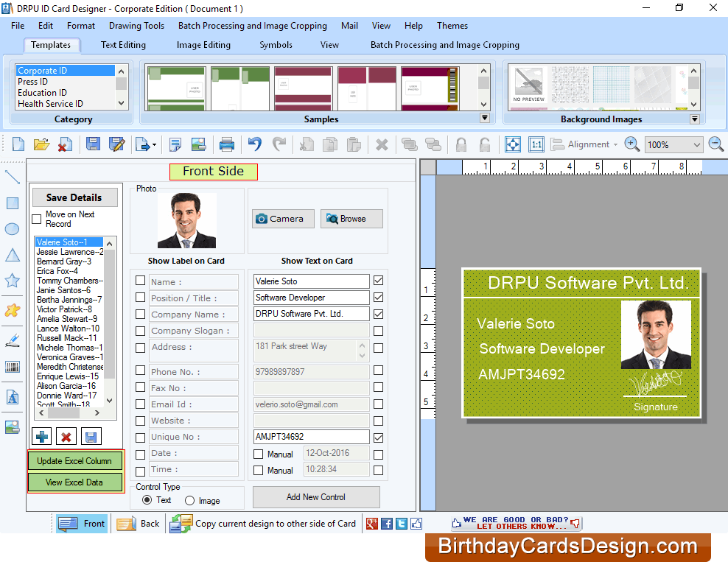The height and width of the screenshot is (562, 728).
Task: Select the Star shape tool
Action: point(12,281)
